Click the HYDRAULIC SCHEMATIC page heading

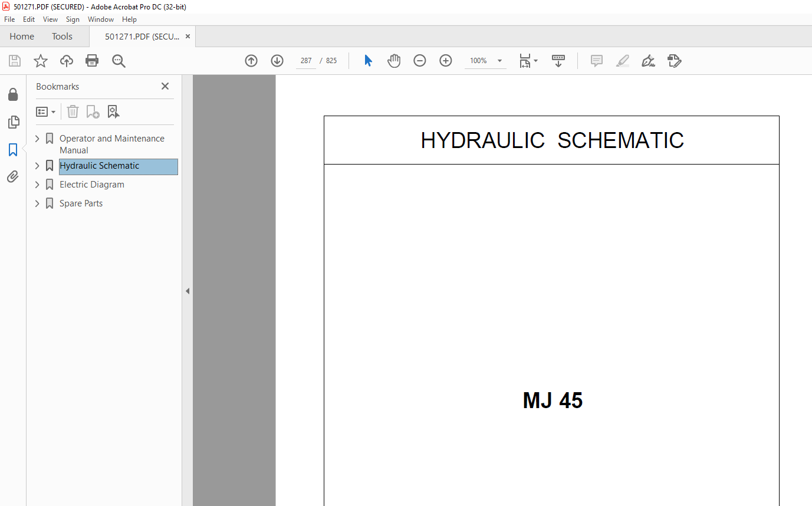pos(552,140)
